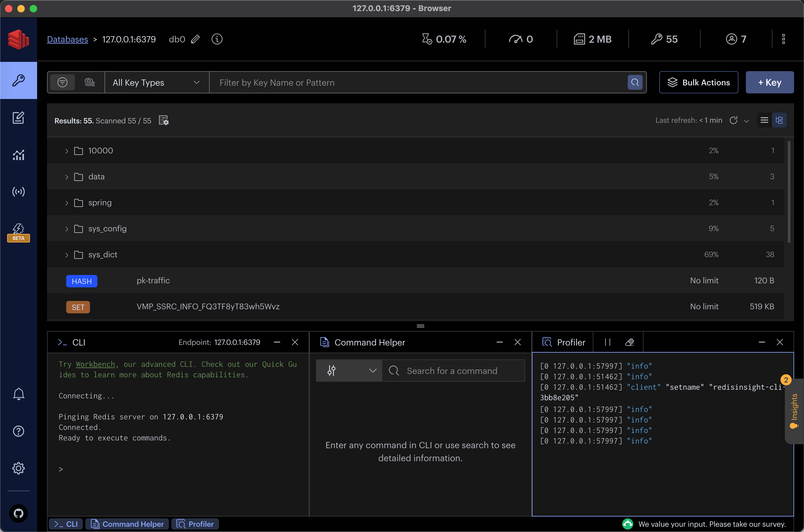Open the database Analysis page from sidebar
The height and width of the screenshot is (532, 804).
tap(19, 155)
